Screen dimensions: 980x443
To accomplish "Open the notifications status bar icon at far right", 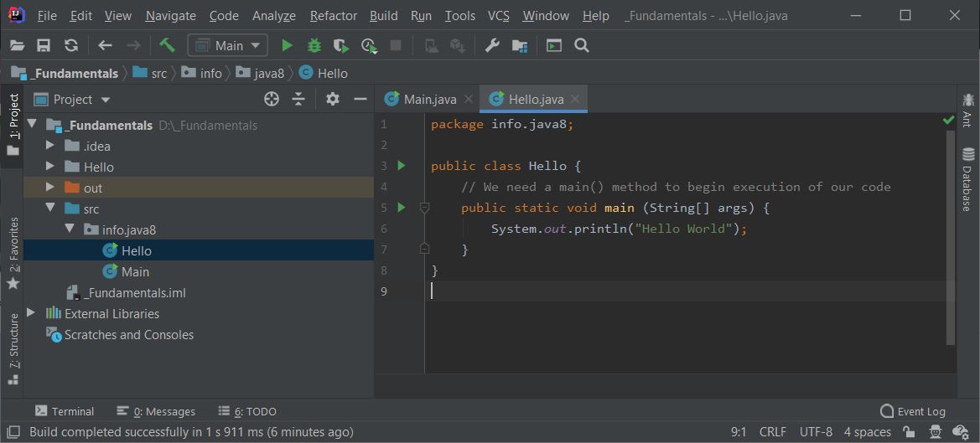I will pos(961,432).
